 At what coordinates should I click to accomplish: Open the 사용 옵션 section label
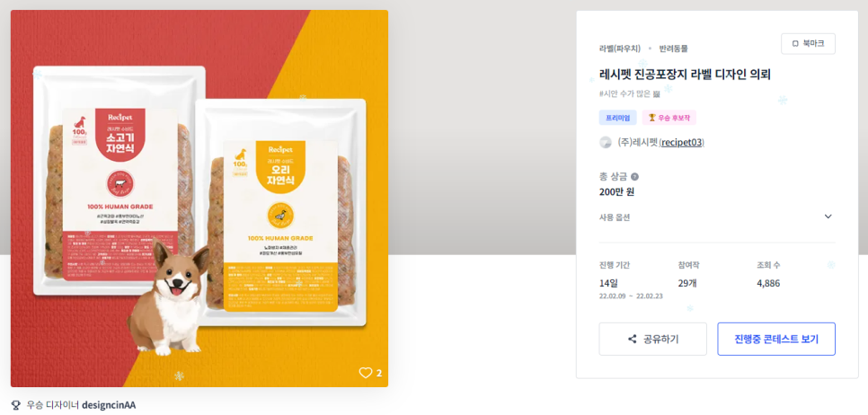point(615,216)
